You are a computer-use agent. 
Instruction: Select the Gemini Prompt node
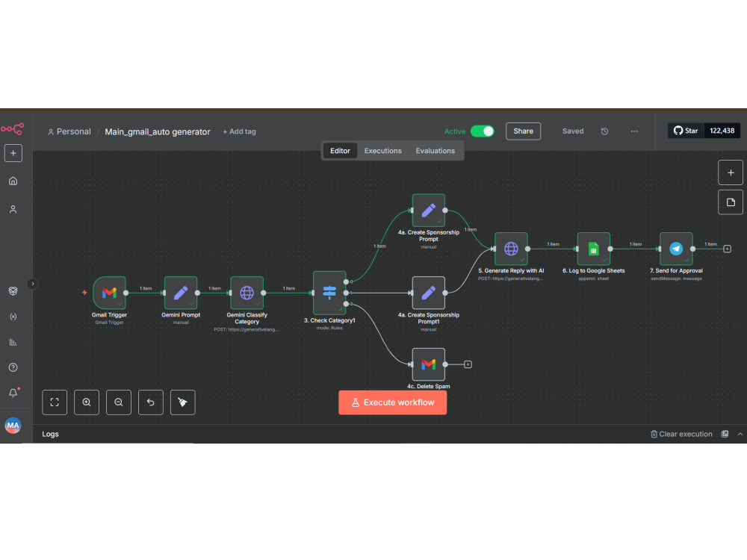[x=181, y=293]
